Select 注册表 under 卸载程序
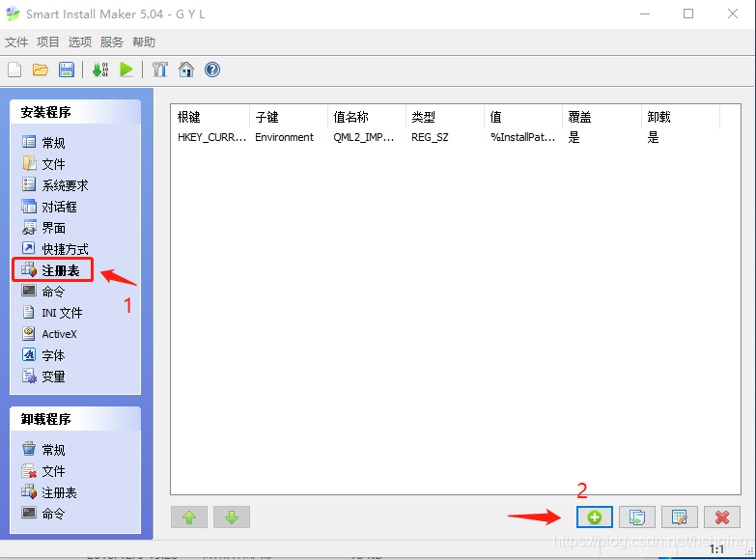 [49, 492]
